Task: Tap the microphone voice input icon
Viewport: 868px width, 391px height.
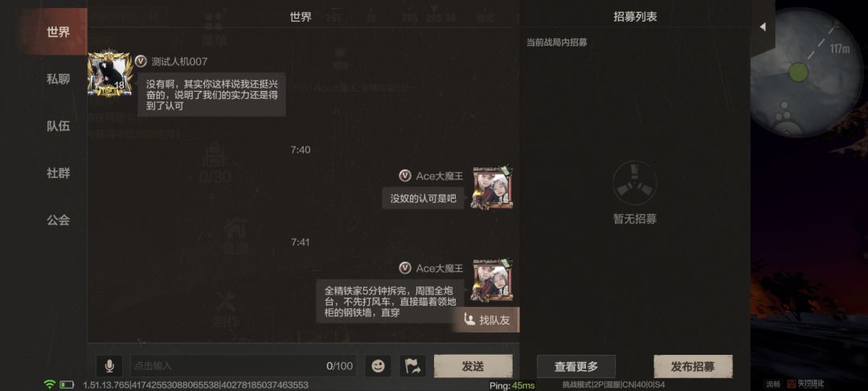Action: pos(109,366)
